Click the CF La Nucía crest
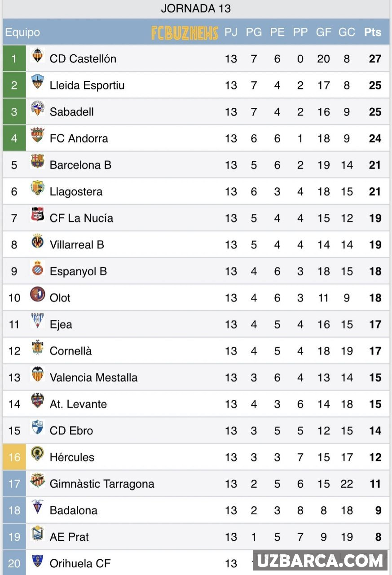This screenshot has height=575, width=392. 38,215
